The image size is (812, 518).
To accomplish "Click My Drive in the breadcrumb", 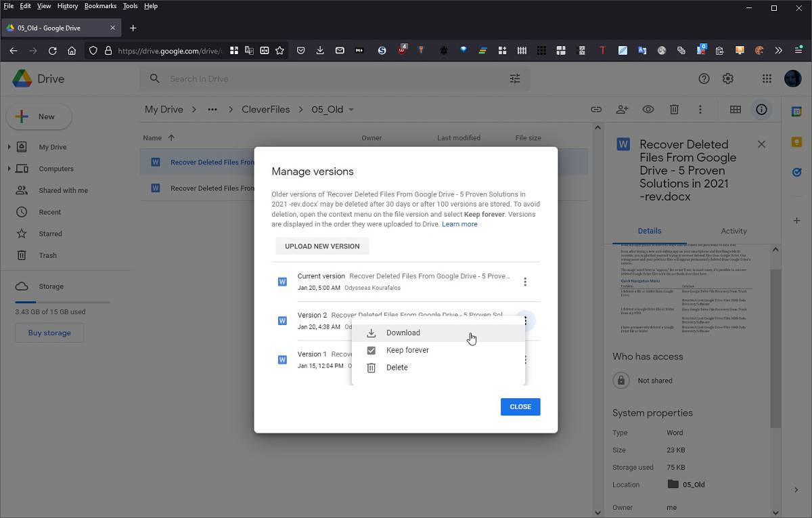I will click(164, 109).
